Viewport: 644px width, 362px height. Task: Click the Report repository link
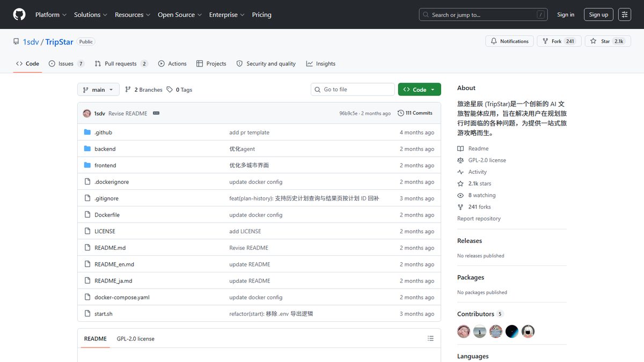click(x=479, y=218)
